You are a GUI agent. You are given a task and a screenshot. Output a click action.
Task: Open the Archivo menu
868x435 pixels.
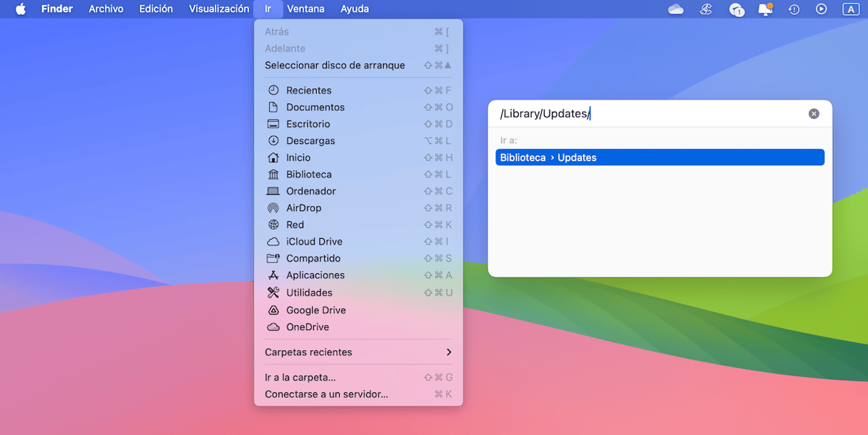click(106, 9)
